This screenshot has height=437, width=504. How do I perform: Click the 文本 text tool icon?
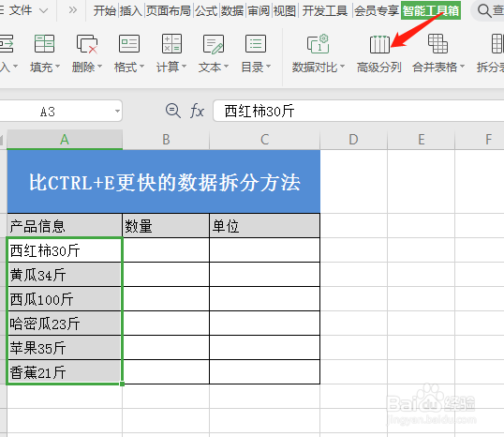214,44
